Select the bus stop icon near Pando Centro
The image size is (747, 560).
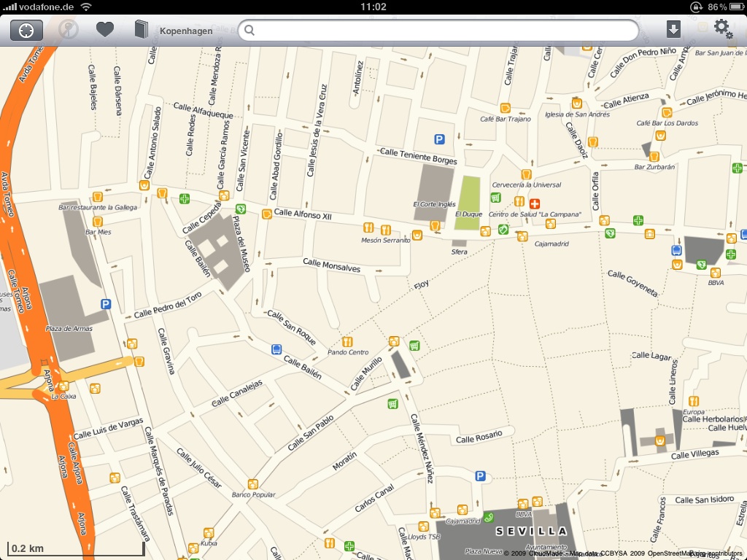276,349
